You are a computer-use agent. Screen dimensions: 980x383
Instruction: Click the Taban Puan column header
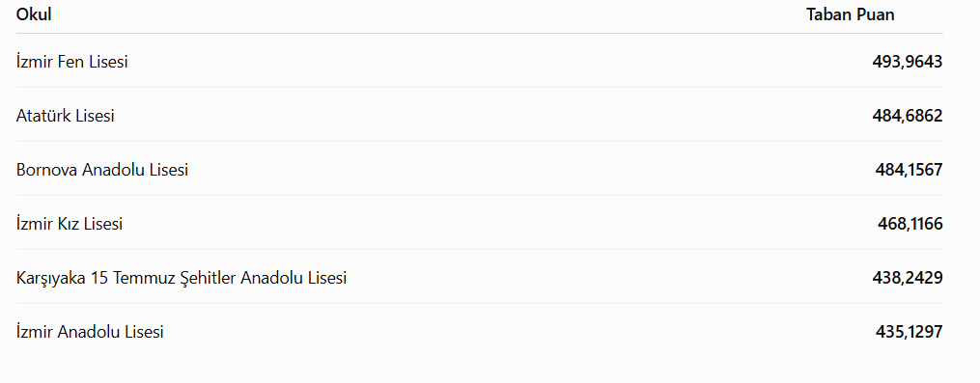pyautogui.click(x=850, y=14)
